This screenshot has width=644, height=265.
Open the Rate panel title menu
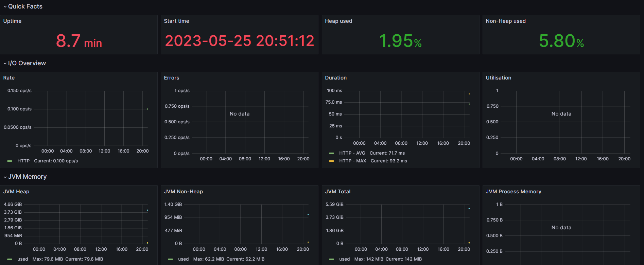pos(9,78)
